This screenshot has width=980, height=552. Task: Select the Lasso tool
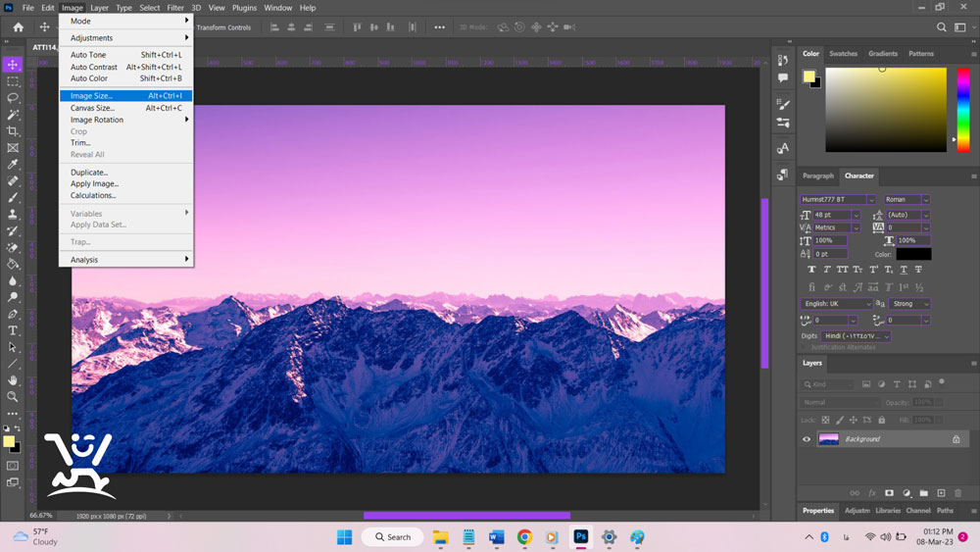13,98
